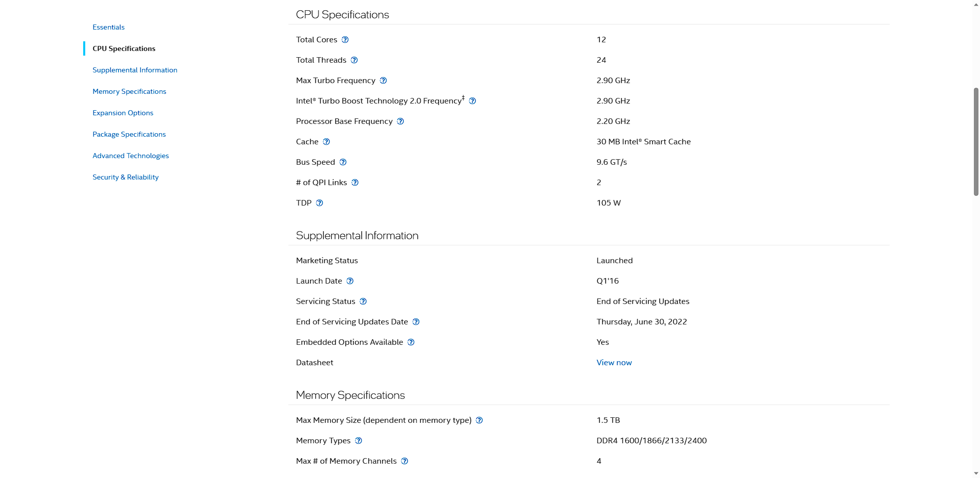Click the help icon next to Total Cores
This screenshot has width=980, height=478.
coord(345,40)
